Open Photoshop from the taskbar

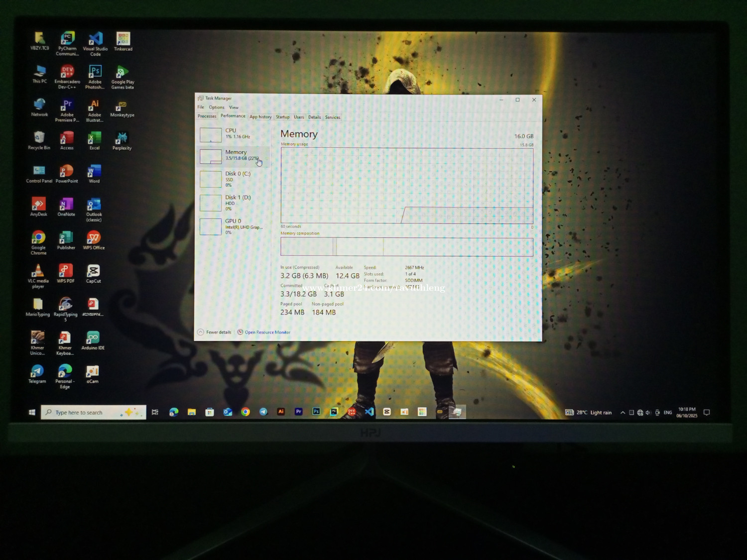point(316,412)
